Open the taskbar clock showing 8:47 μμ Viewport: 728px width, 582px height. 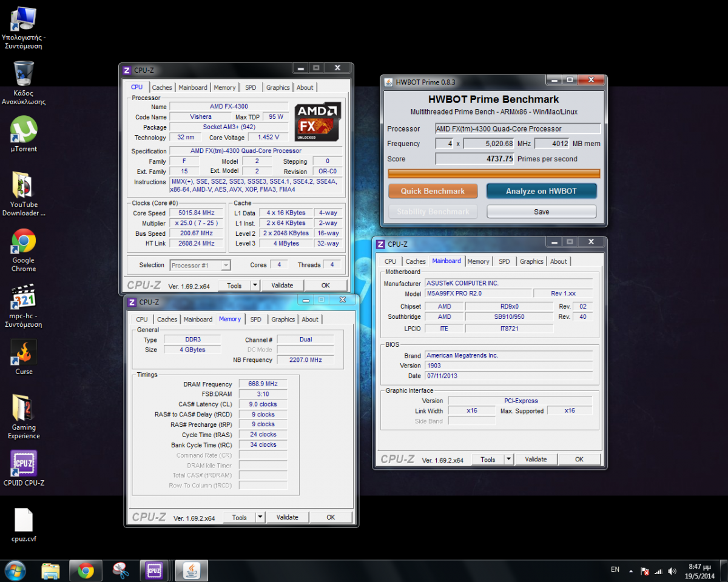click(x=701, y=571)
